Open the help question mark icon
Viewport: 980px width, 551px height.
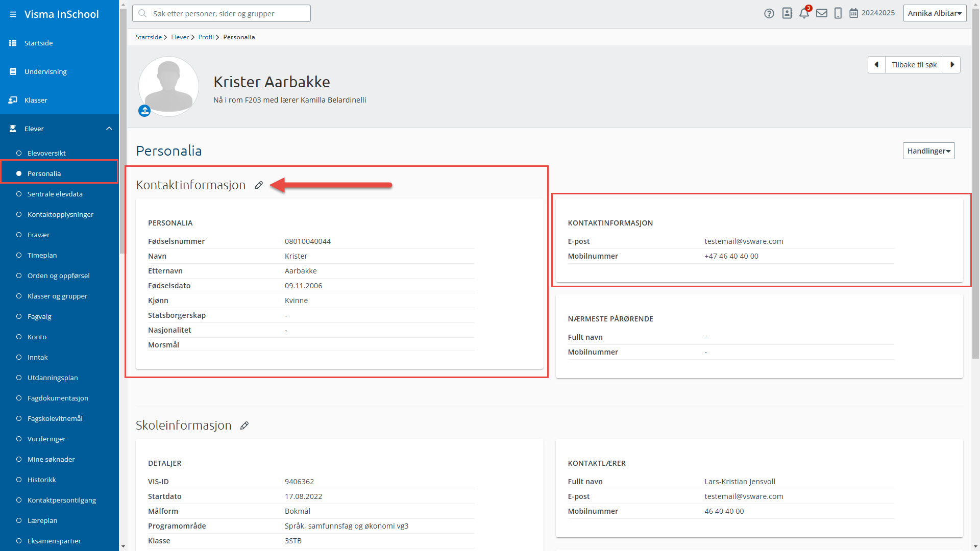click(769, 14)
